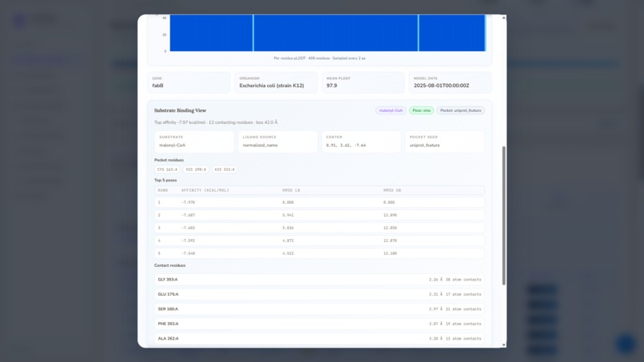Click the Top affinity -7.97 kcal/mol summary line
The height and width of the screenshot is (362, 644).
pos(216,122)
